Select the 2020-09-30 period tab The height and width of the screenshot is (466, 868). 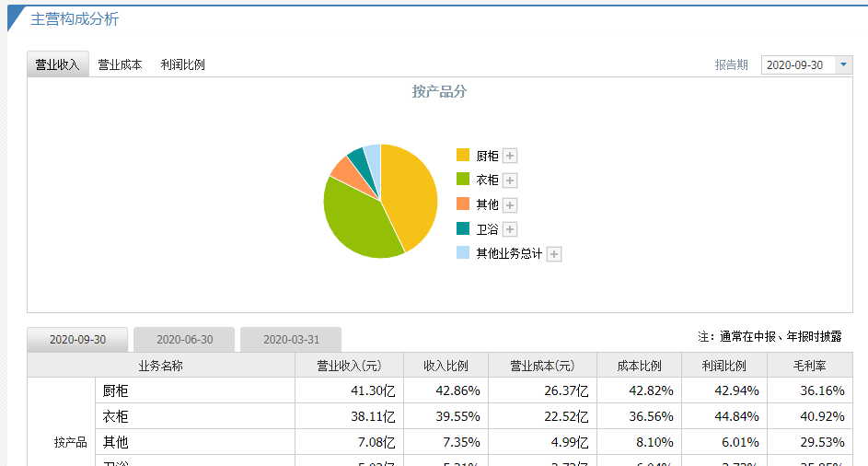tap(77, 340)
